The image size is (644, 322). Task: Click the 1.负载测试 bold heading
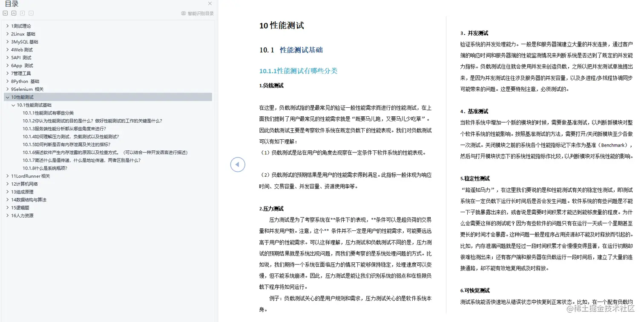tap(271, 86)
